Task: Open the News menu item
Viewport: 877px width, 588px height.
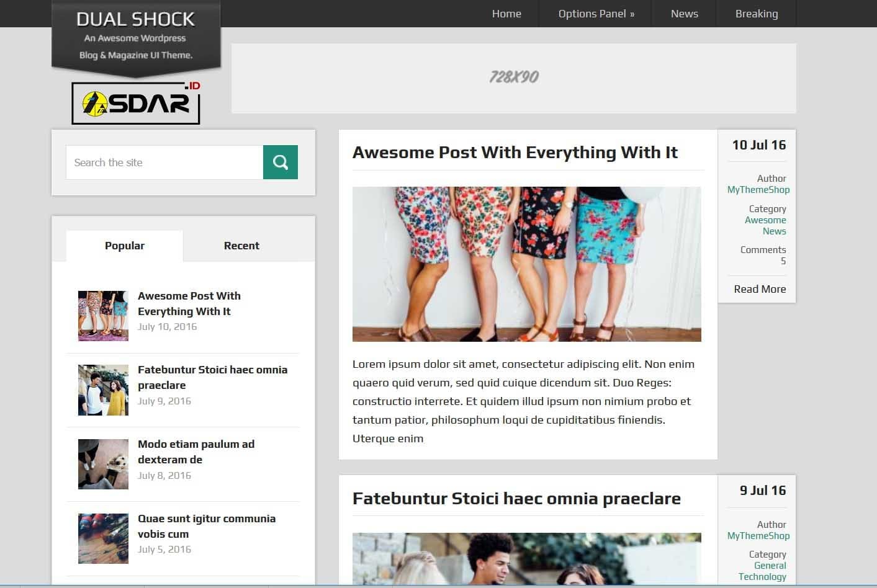Action: 685,14
